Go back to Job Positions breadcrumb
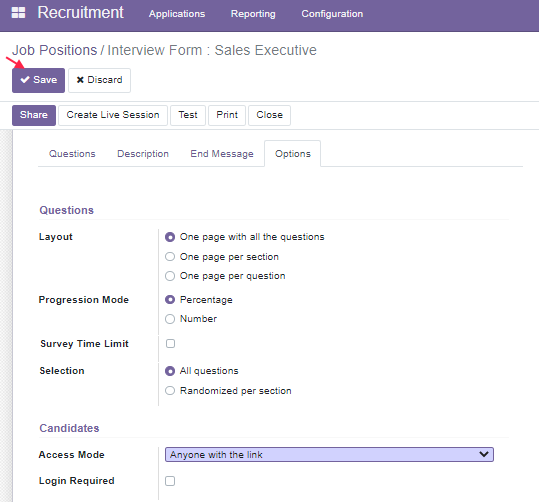Image resolution: width=539 pixels, height=502 pixels. [x=55, y=50]
